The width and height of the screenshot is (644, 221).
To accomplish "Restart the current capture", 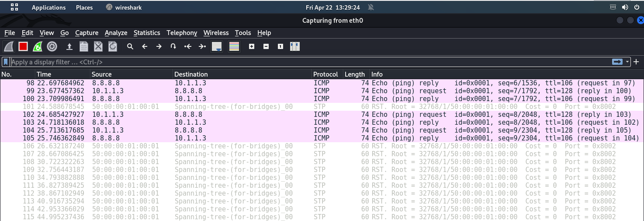I will tap(38, 46).
